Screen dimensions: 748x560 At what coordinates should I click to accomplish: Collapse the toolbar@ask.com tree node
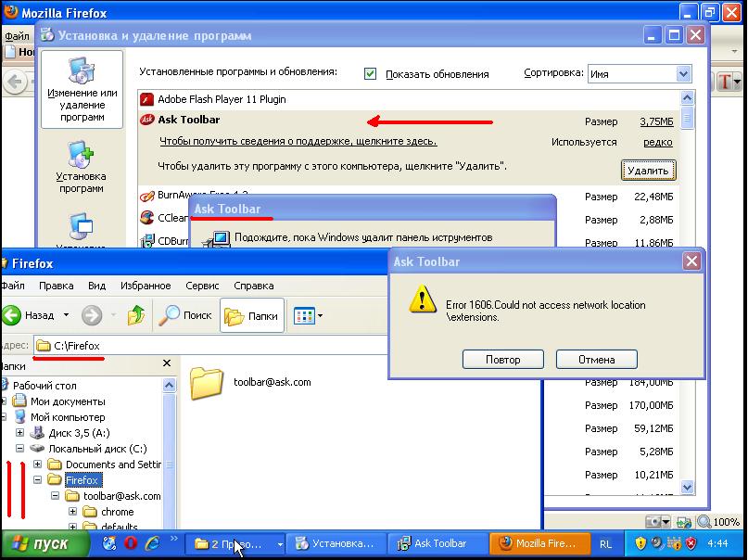(55, 496)
